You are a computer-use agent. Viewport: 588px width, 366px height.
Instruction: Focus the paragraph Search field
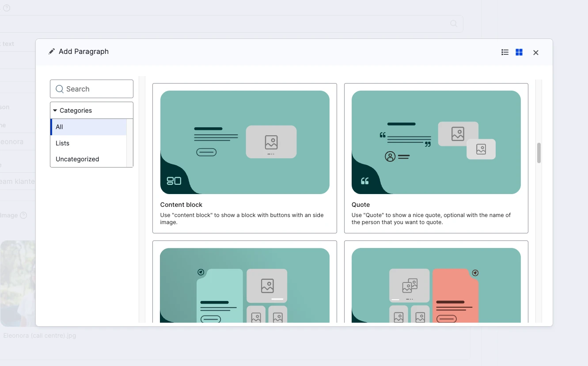coord(91,89)
